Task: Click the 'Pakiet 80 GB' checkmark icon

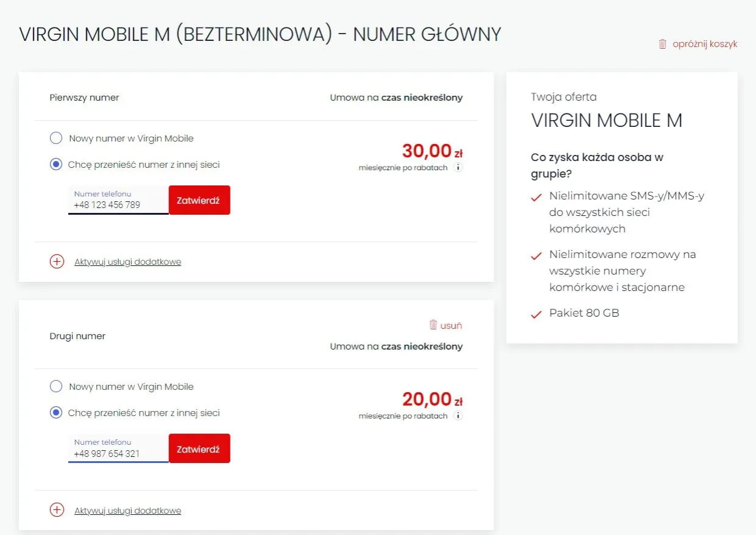Action: (537, 315)
